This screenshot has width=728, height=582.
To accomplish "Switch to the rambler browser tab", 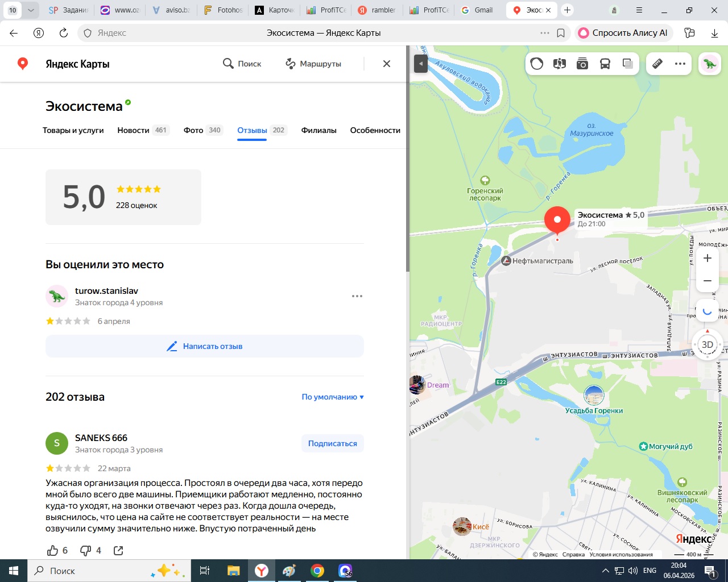I will 377,10.
